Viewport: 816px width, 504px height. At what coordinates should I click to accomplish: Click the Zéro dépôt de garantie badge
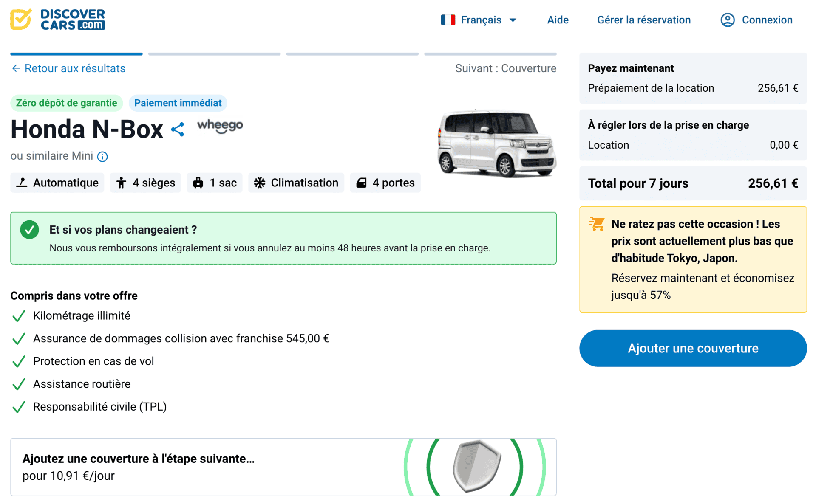pyautogui.click(x=67, y=103)
